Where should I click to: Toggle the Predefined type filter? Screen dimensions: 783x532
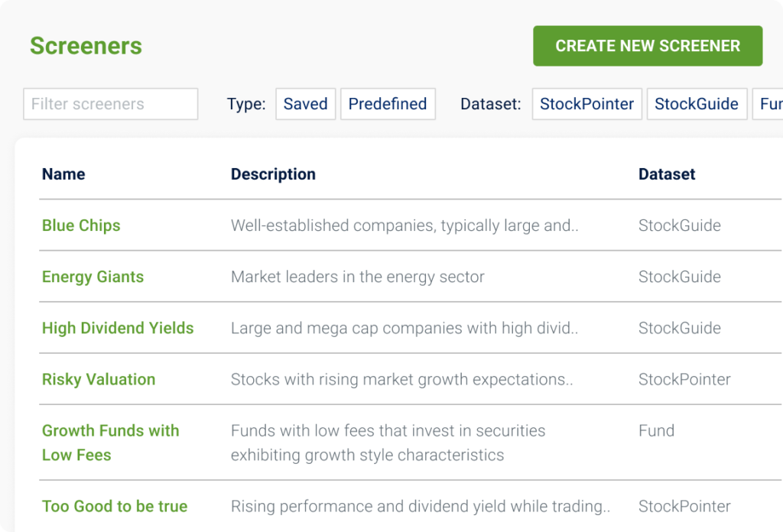point(388,104)
